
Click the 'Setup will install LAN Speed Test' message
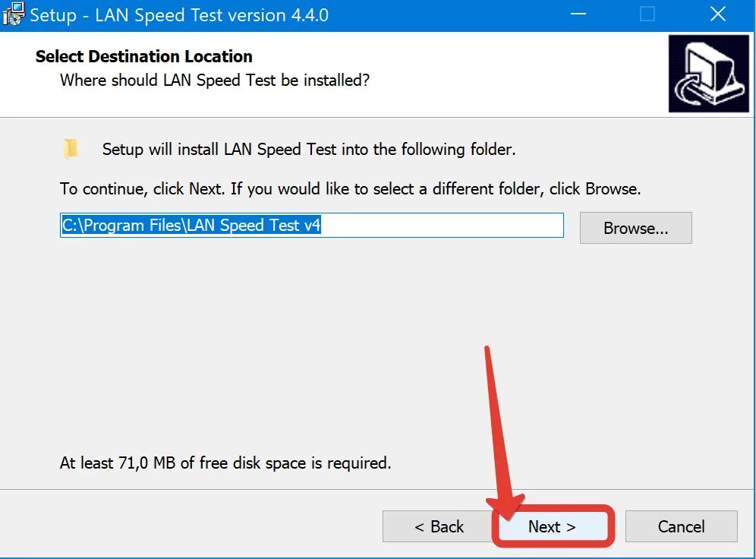[x=309, y=149]
